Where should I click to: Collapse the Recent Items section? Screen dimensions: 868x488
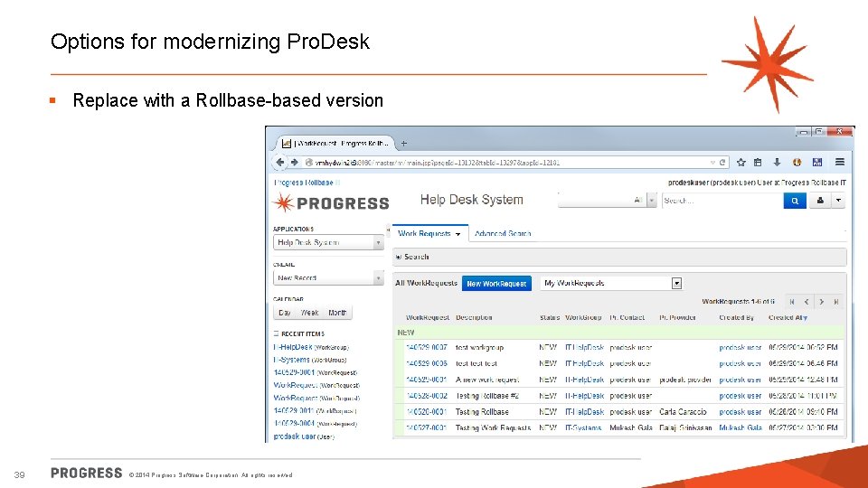[277, 333]
